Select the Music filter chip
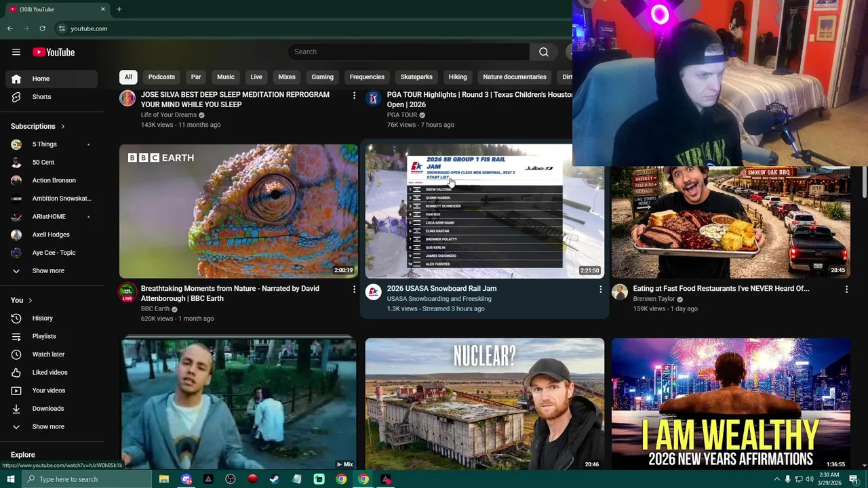The image size is (868, 488). (x=226, y=77)
